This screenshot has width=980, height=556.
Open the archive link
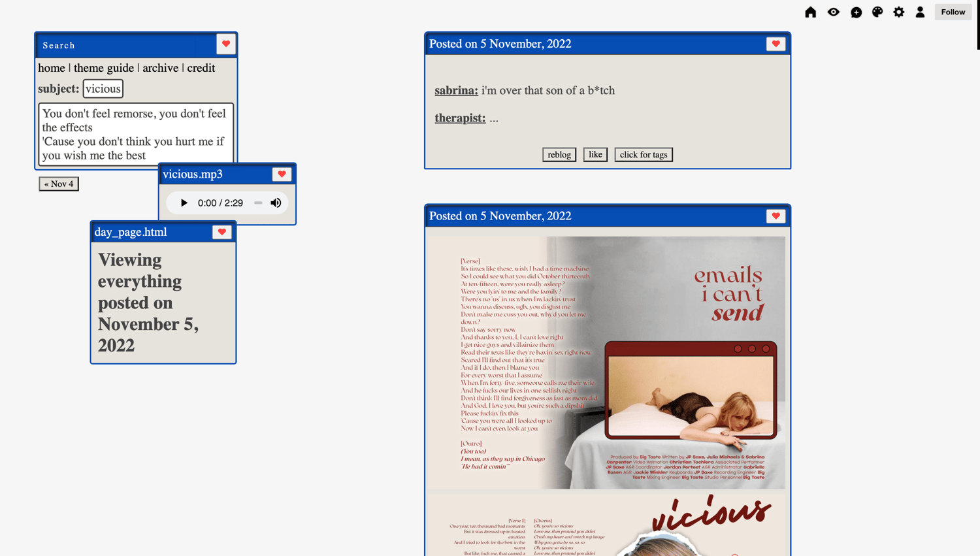click(x=161, y=68)
